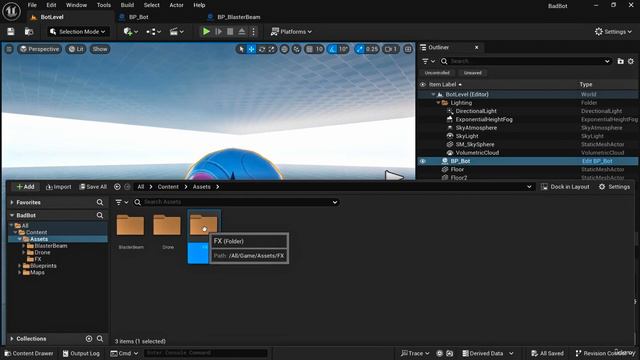Change the Perspective viewport type
Image resolution: width=640 pixels, height=360 pixels.
pos(40,49)
